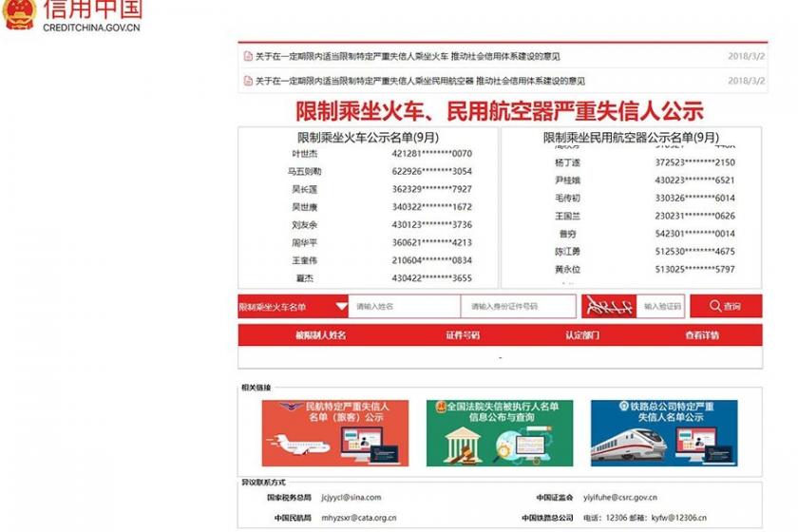Open the notice about restricting train travel for 失信人
Viewport: 798px width, 532px height.
click(x=408, y=56)
